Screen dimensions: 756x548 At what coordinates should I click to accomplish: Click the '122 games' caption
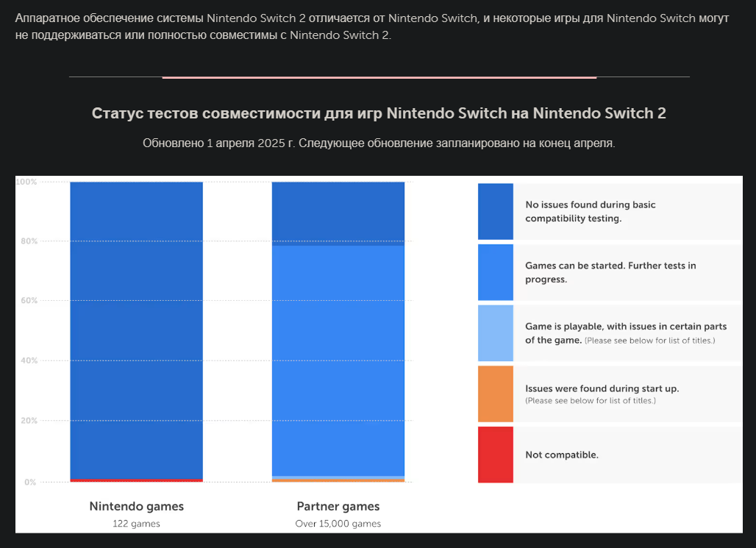tap(137, 524)
